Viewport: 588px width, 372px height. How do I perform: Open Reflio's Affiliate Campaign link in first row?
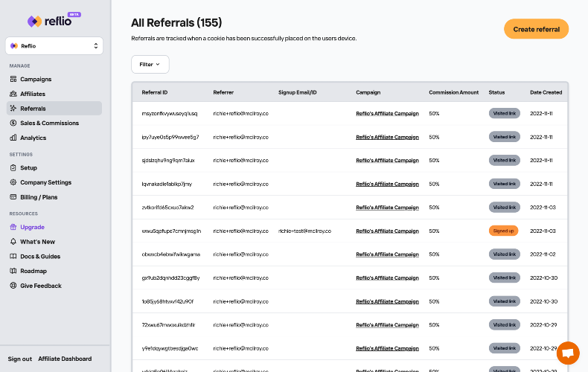387,113
